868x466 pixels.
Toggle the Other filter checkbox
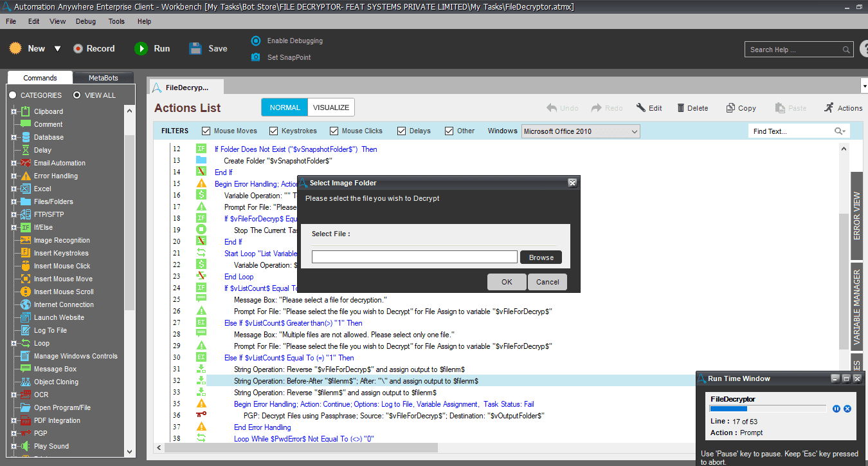click(x=449, y=131)
